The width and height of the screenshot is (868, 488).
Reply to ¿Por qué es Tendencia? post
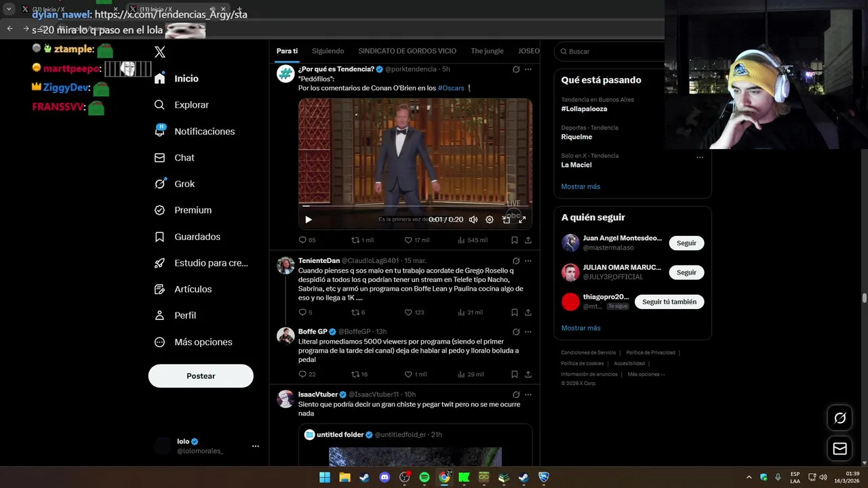(307, 240)
